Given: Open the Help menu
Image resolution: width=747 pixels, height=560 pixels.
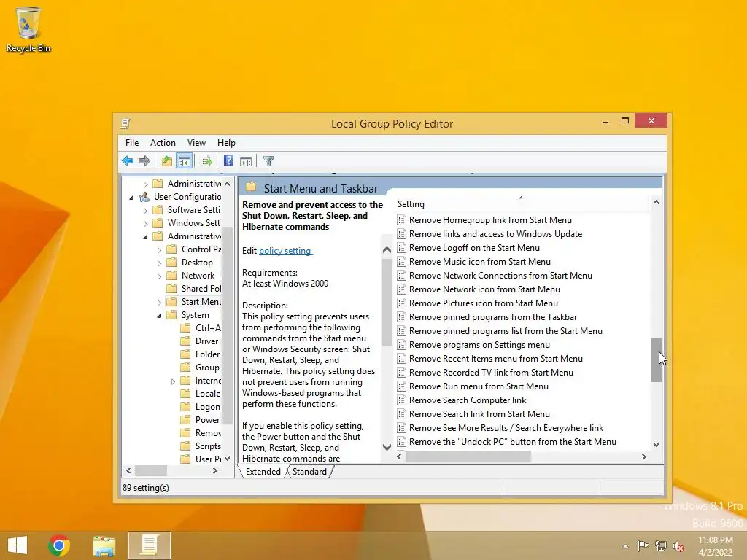Looking at the screenshot, I should (x=226, y=143).
